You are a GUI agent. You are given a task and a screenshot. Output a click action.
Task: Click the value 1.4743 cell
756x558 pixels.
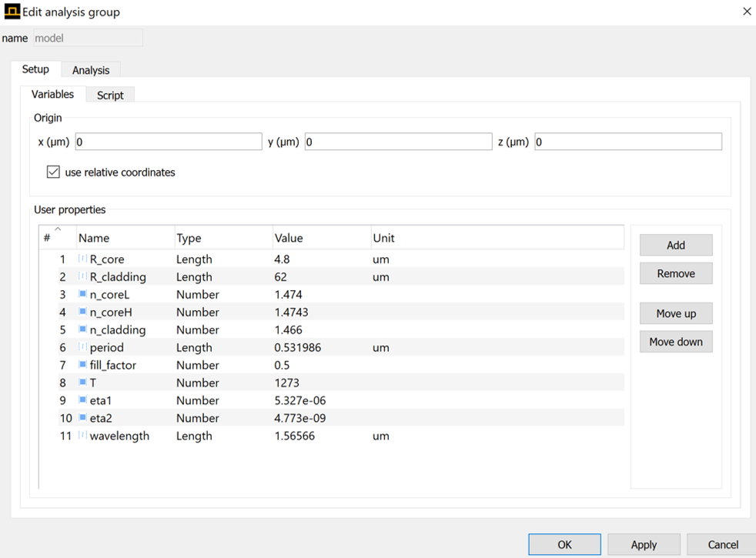click(x=291, y=312)
